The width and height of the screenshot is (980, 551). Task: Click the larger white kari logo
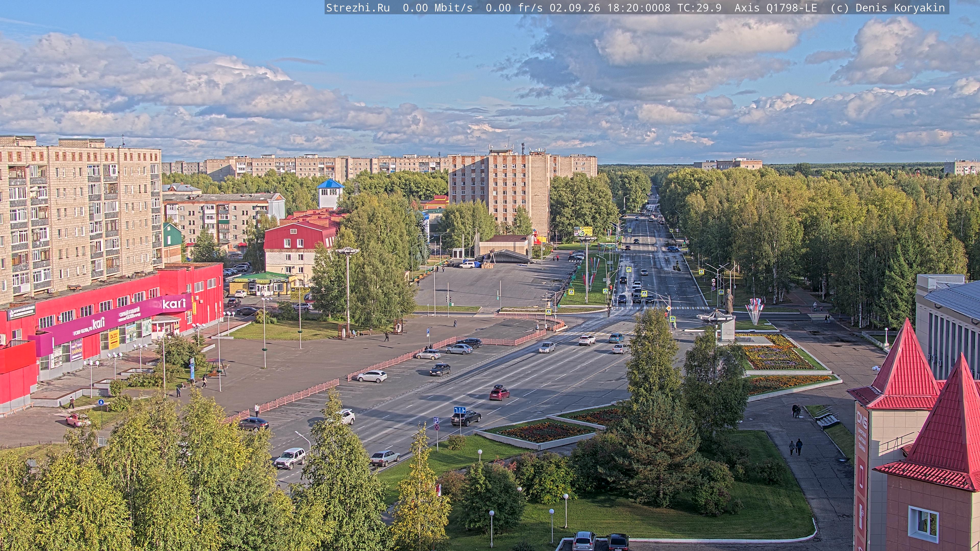point(174,304)
